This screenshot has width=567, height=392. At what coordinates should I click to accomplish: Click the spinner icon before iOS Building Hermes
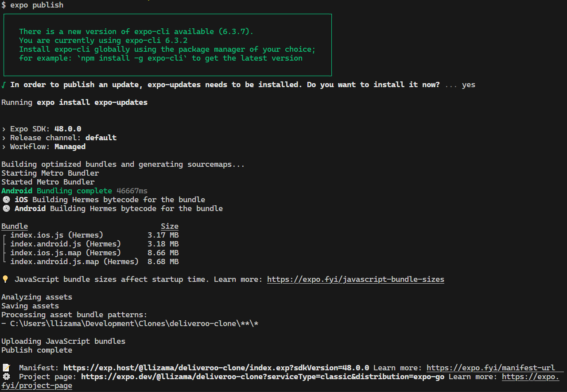click(x=6, y=200)
